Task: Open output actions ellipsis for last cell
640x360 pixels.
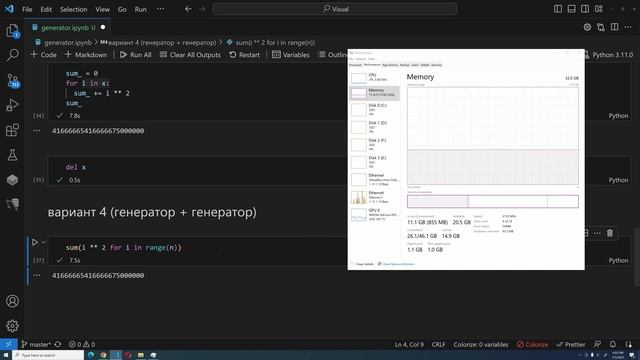Action: 37,275
